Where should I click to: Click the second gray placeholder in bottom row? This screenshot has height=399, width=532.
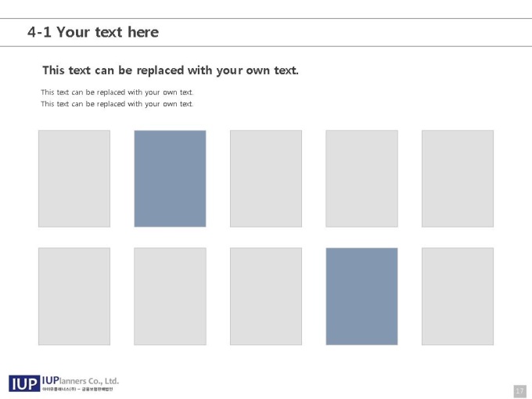pyautogui.click(x=170, y=297)
